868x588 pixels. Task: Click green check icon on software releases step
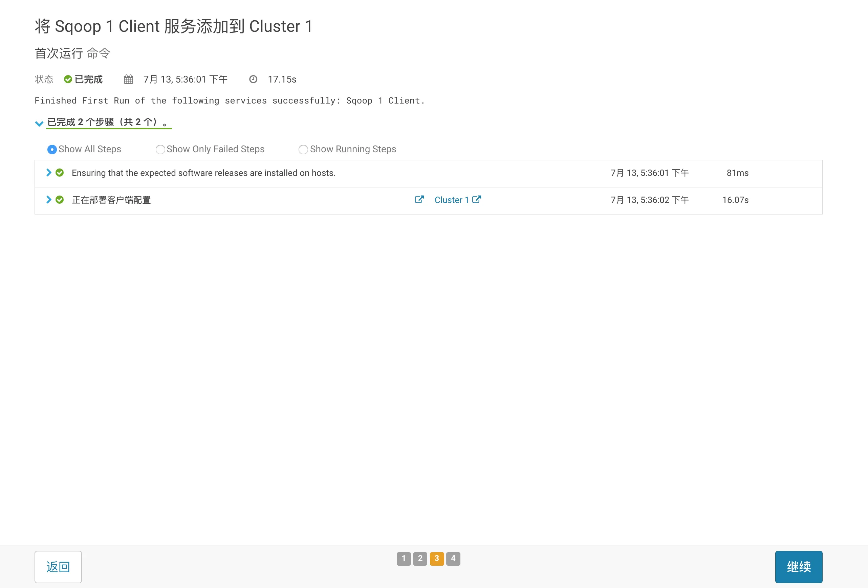pos(60,173)
